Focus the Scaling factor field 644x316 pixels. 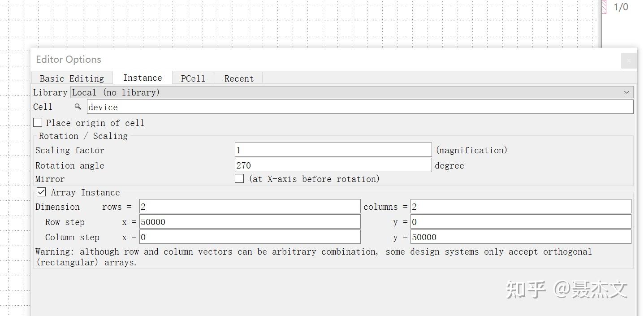coord(333,150)
